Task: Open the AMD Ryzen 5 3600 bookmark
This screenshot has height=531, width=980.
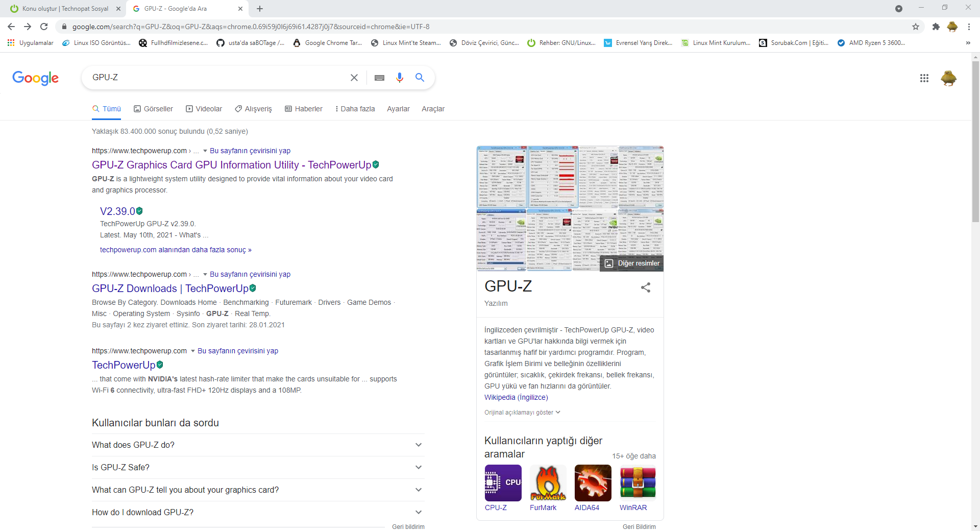Action: (x=871, y=43)
